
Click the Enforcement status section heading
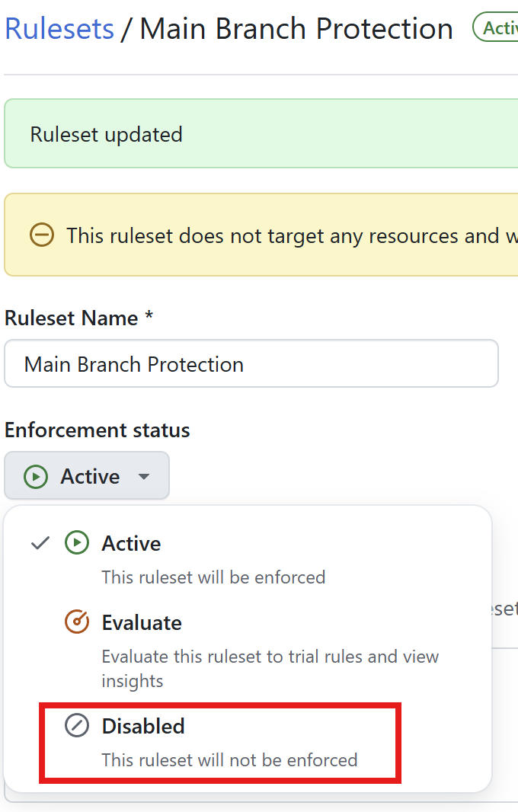(x=97, y=430)
